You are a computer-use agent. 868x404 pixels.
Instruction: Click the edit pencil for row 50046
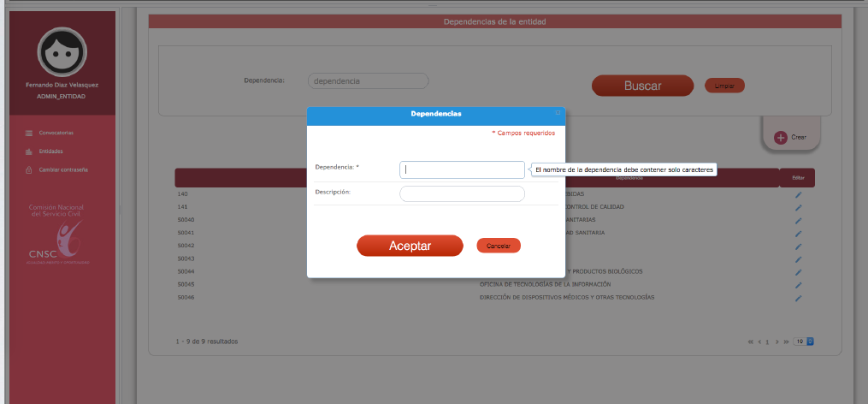(798, 298)
